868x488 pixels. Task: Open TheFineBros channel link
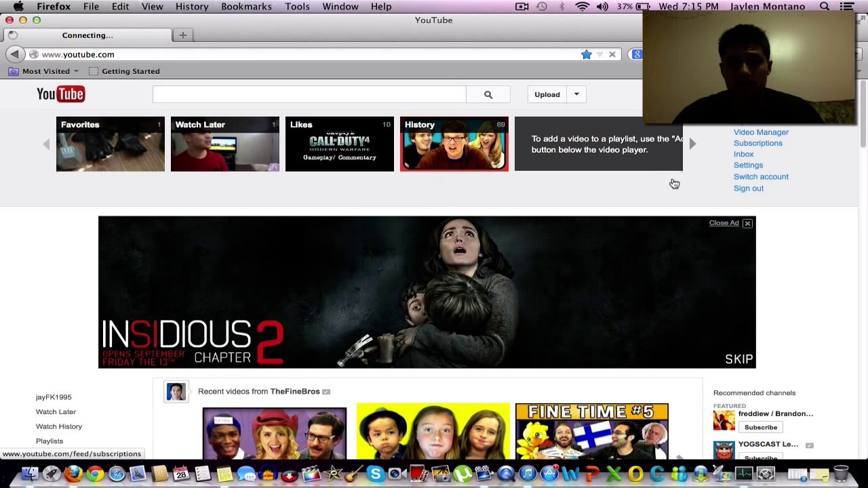(295, 391)
